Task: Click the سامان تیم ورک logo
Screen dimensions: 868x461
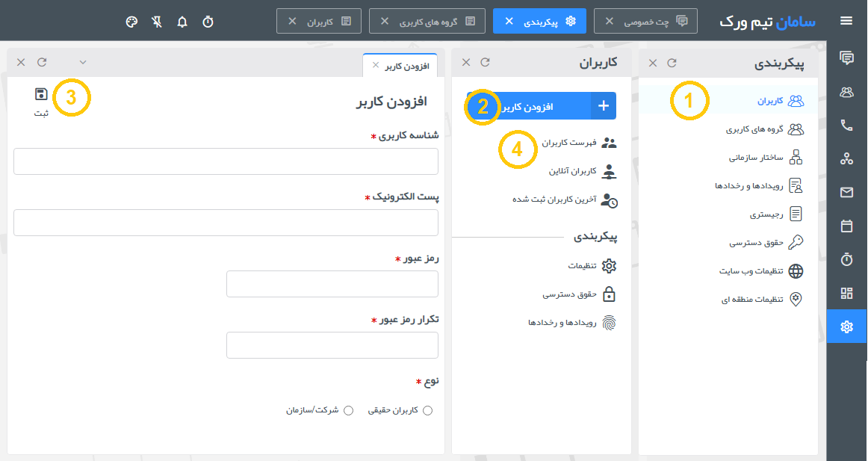Action: point(767,22)
